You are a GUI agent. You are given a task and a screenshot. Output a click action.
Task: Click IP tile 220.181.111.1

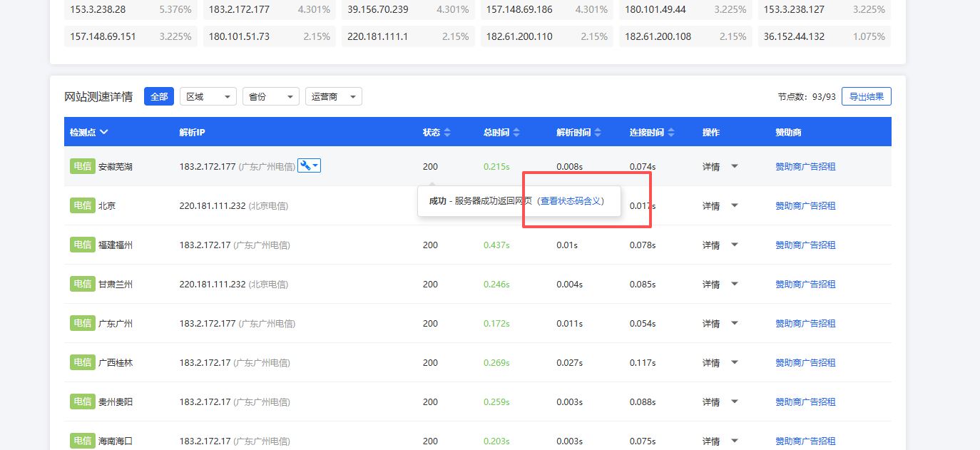click(407, 36)
